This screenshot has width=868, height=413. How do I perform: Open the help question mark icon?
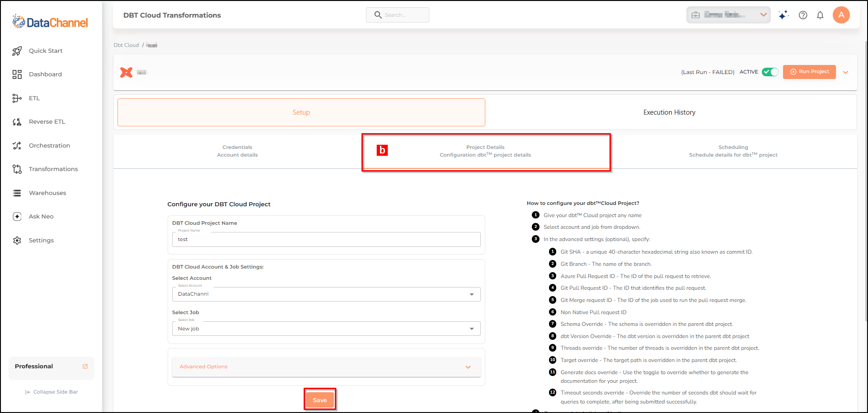pyautogui.click(x=803, y=15)
